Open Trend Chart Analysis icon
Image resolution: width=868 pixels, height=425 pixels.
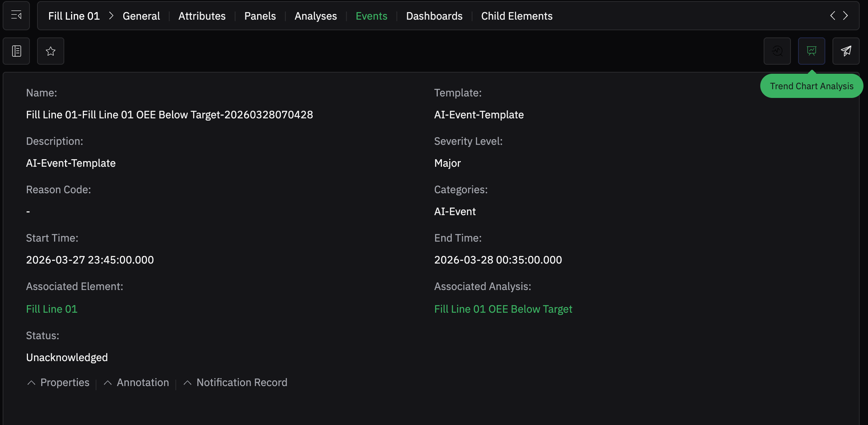pyautogui.click(x=812, y=51)
